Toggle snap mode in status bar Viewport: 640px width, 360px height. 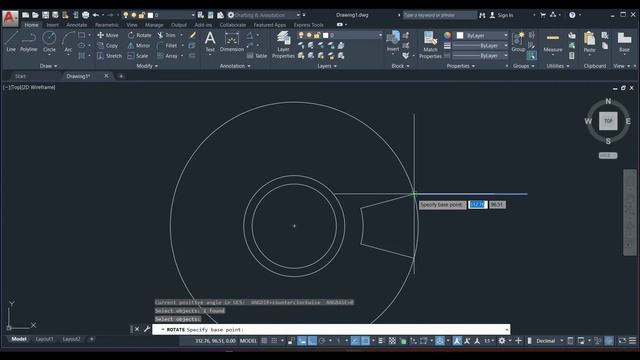[274, 341]
